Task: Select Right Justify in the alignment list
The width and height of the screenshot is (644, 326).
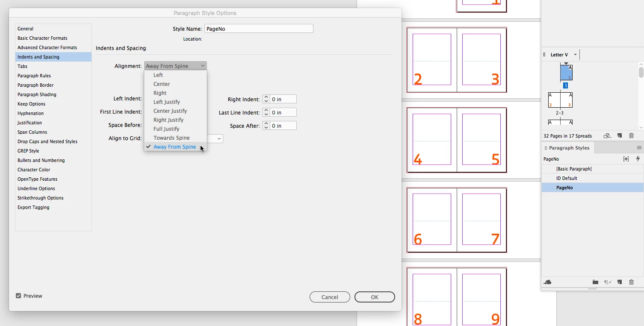Action: pyautogui.click(x=168, y=120)
